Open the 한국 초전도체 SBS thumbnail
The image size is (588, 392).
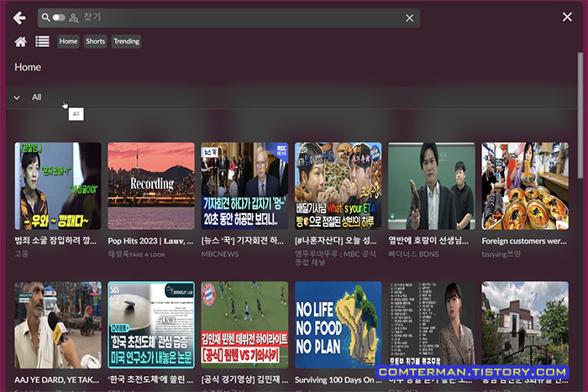click(151, 325)
